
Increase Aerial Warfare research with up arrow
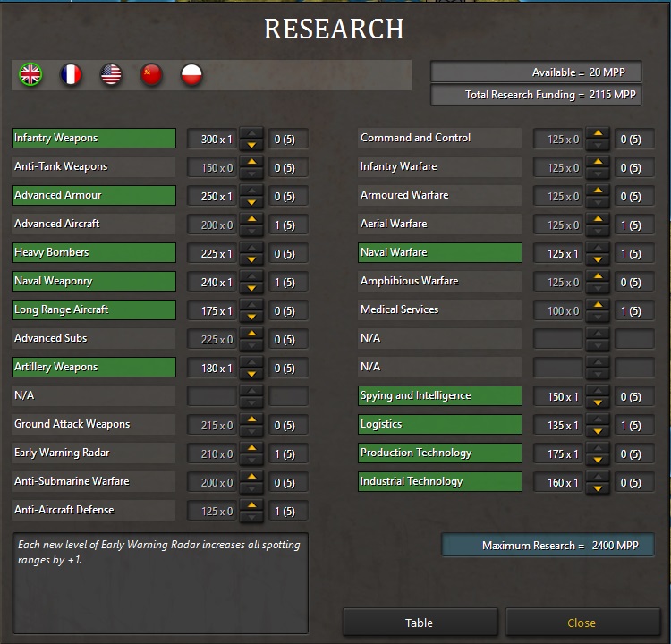coord(598,218)
